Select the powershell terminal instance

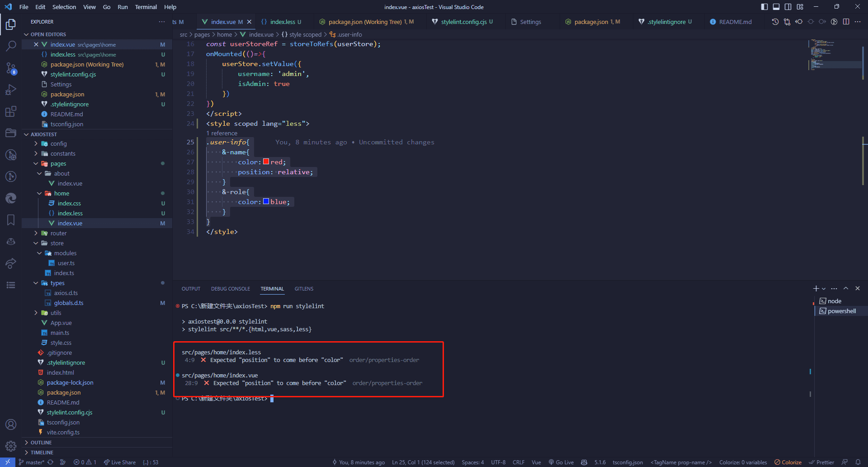pyautogui.click(x=841, y=311)
